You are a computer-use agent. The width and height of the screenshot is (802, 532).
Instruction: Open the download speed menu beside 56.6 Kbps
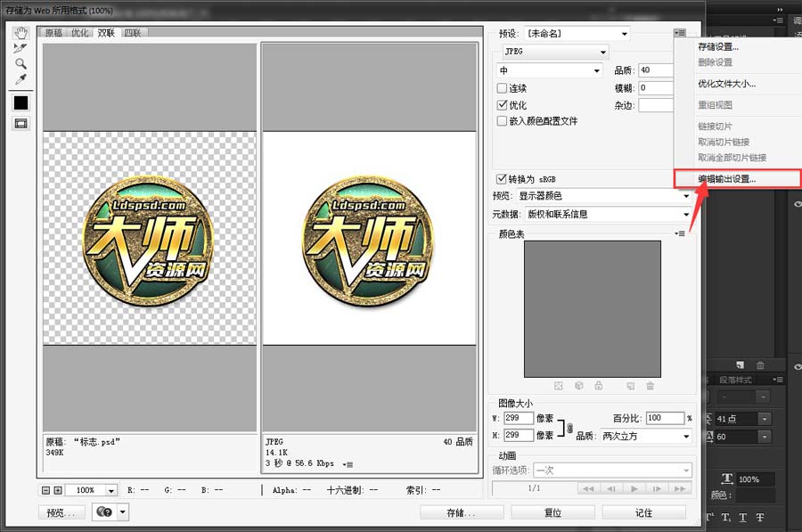[x=348, y=464]
